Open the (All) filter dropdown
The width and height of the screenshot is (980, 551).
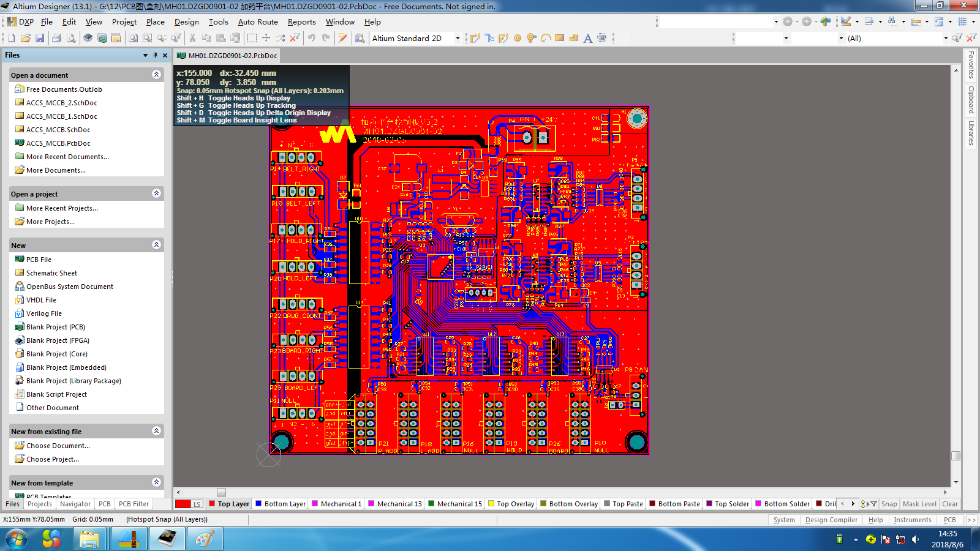(946, 38)
